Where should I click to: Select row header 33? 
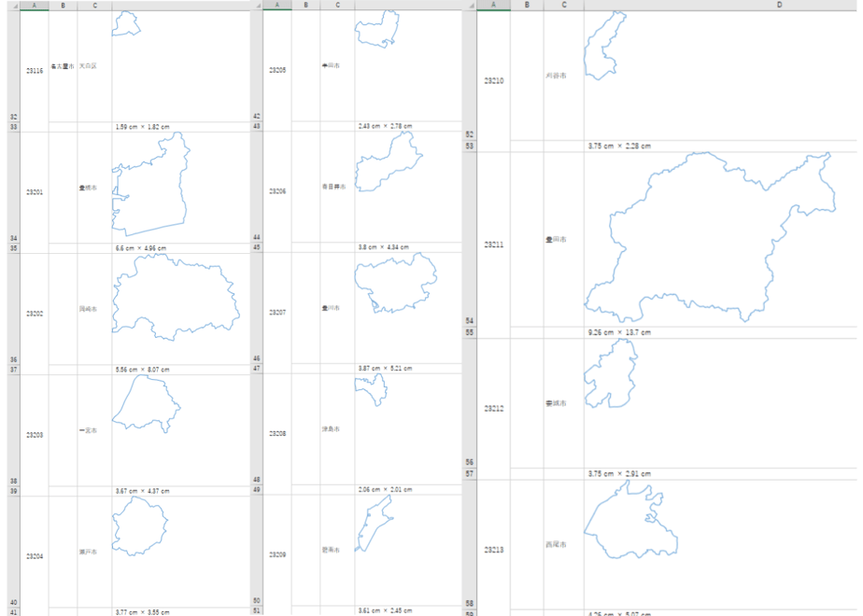(x=13, y=127)
